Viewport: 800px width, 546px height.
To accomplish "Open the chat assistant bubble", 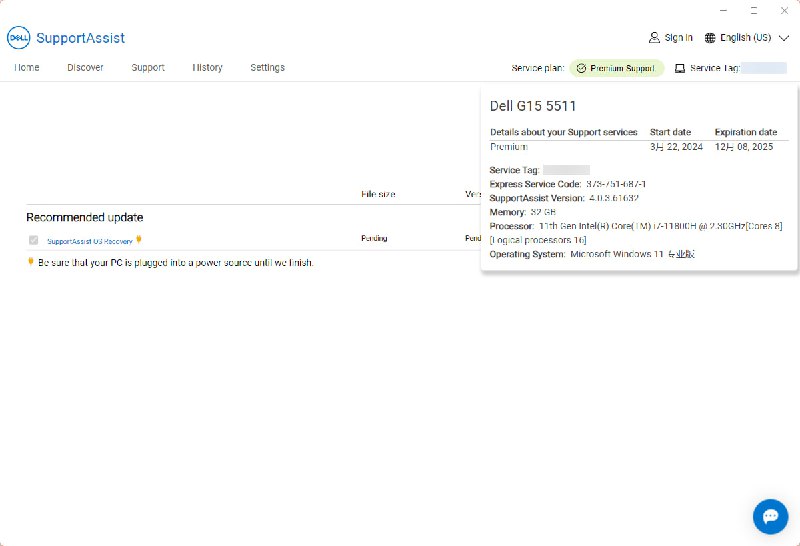I will pos(770,516).
